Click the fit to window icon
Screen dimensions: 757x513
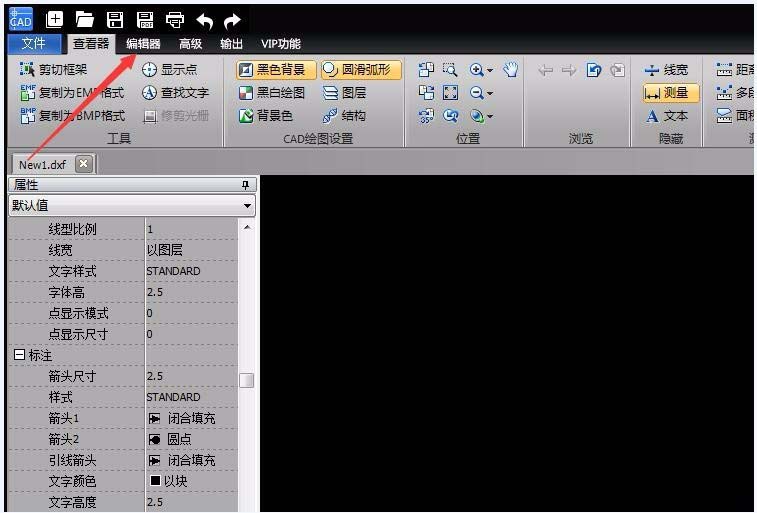click(x=450, y=93)
